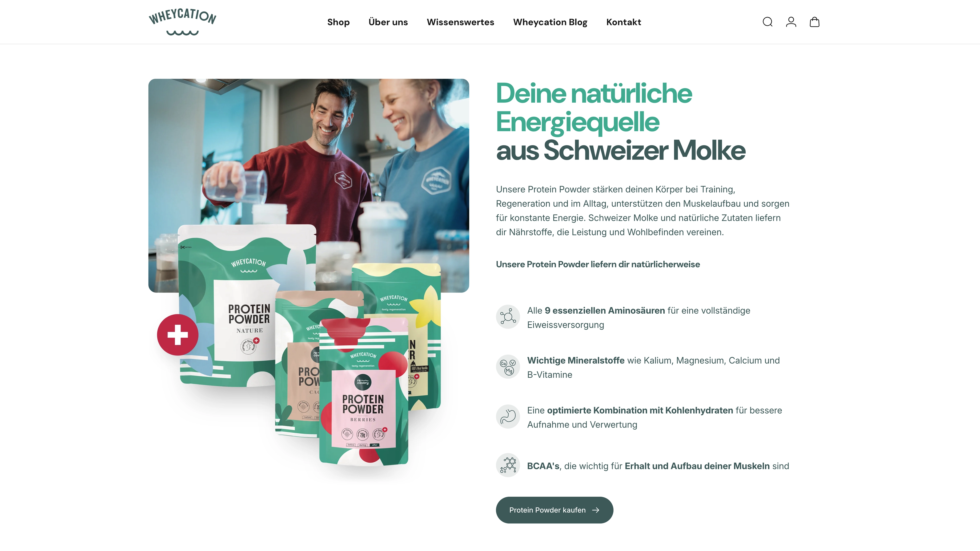This screenshot has width=980, height=551.
Task: Click the Protein Powder kaufen button
Action: click(554, 510)
